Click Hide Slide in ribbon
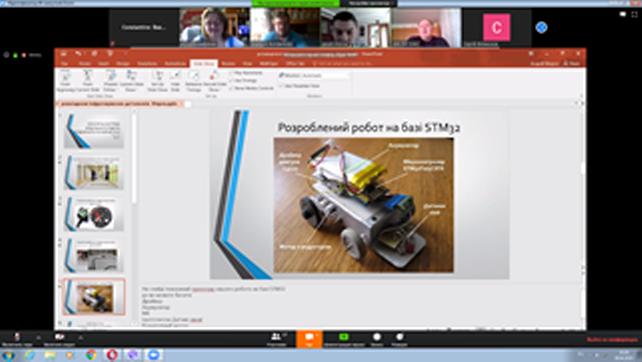The height and width of the screenshot is (362, 642). click(x=176, y=81)
